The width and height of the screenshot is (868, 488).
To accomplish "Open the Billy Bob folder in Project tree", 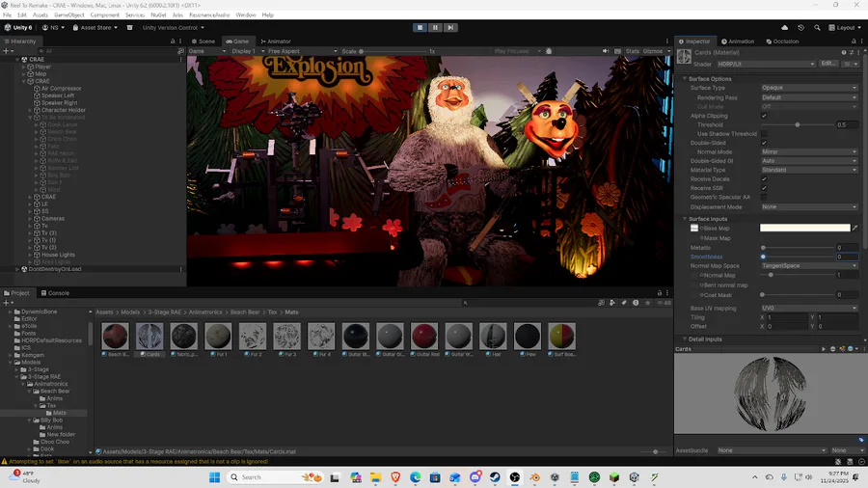I will click(x=51, y=420).
